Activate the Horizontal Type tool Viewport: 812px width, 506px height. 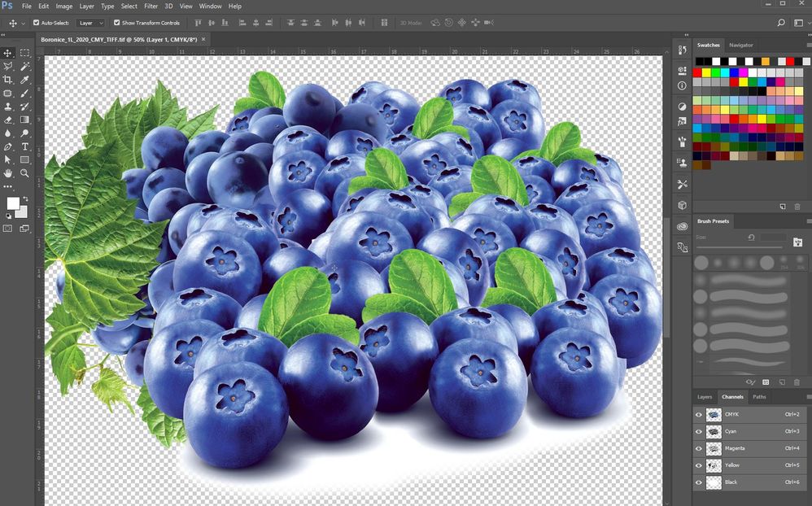click(24, 146)
